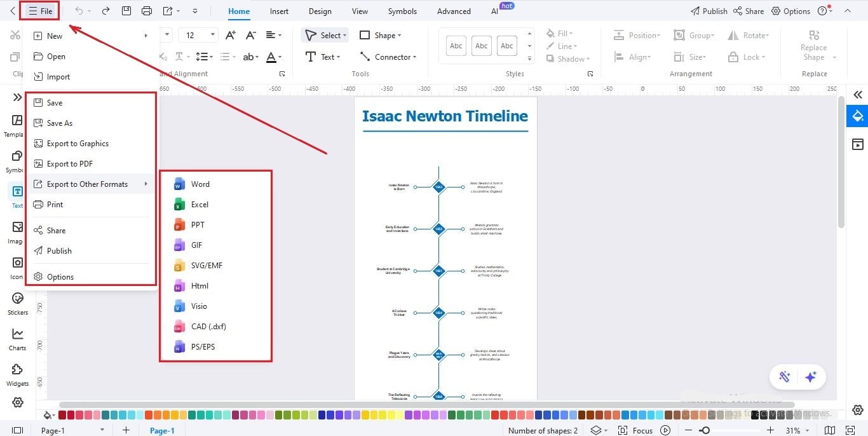Click the Save disk icon in quick toolbar
The image size is (868, 436).
click(x=126, y=11)
